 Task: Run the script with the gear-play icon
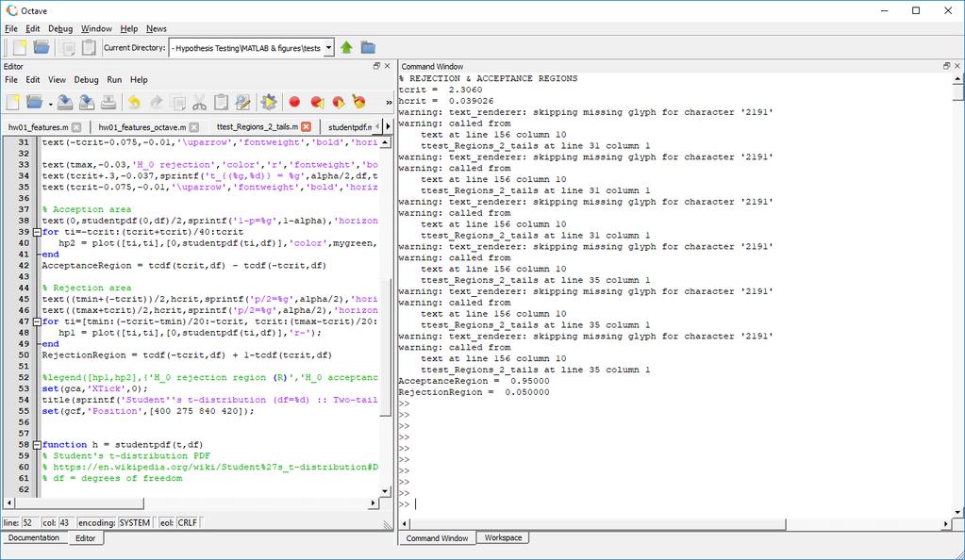click(x=269, y=102)
